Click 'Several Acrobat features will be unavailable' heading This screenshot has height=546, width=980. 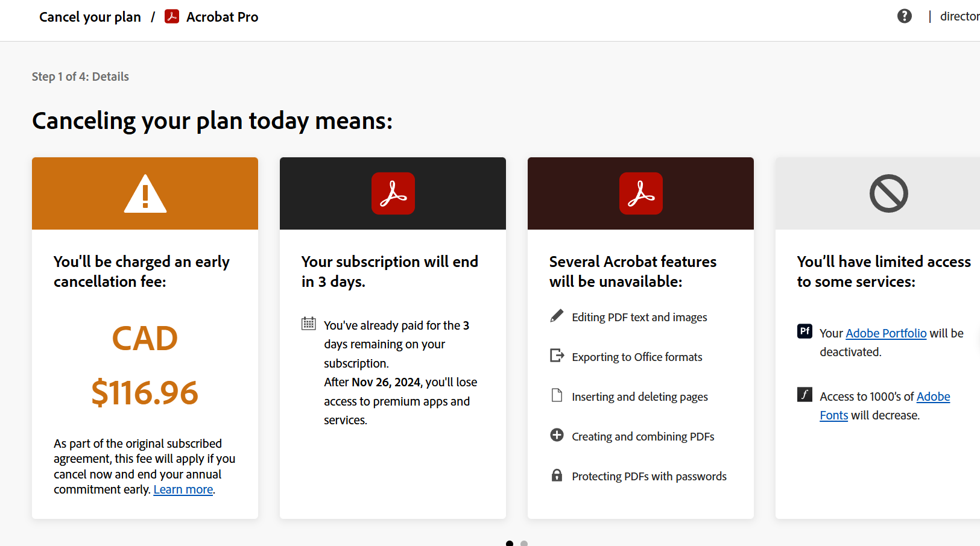click(x=633, y=271)
